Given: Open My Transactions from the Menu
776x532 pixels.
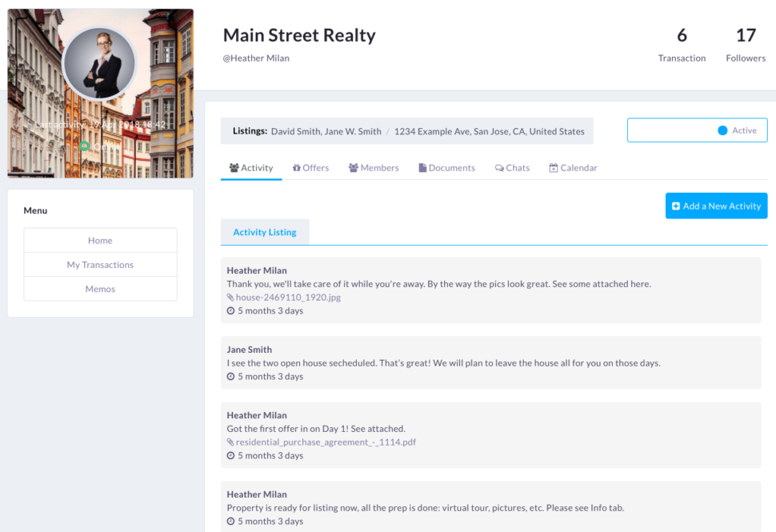Looking at the screenshot, I should click(x=101, y=265).
